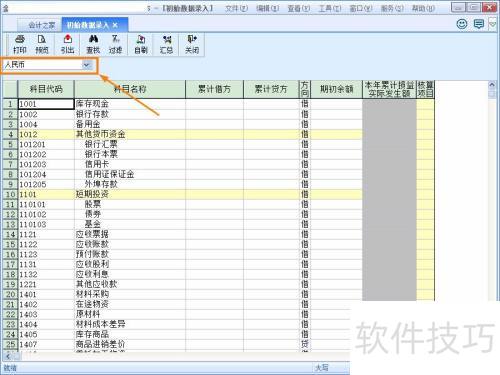Image resolution: width=500 pixels, height=375 pixels.
Task: Close the 初始数据录入 tab with its X
Action: pos(115,25)
